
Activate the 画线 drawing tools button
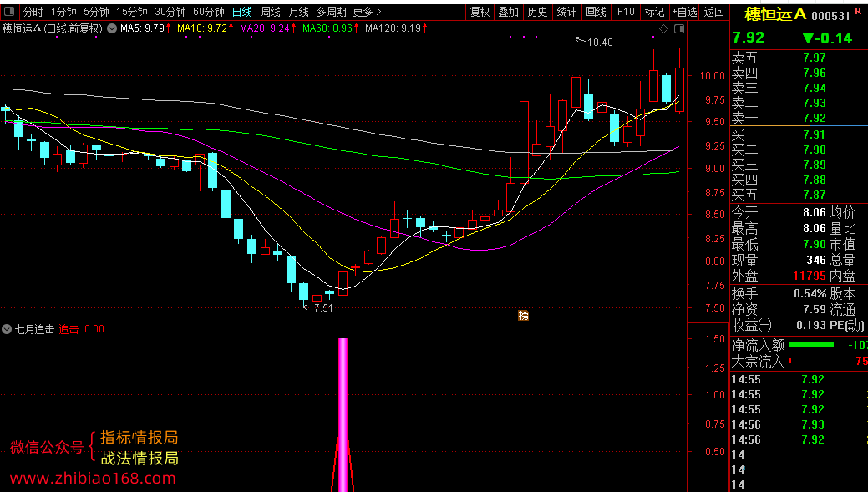click(x=596, y=12)
